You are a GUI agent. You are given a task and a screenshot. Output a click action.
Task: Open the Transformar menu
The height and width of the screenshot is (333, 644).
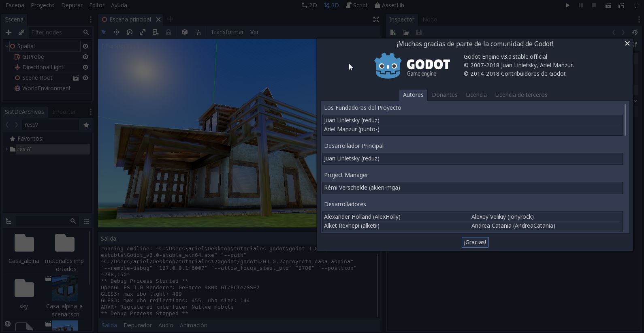(227, 32)
